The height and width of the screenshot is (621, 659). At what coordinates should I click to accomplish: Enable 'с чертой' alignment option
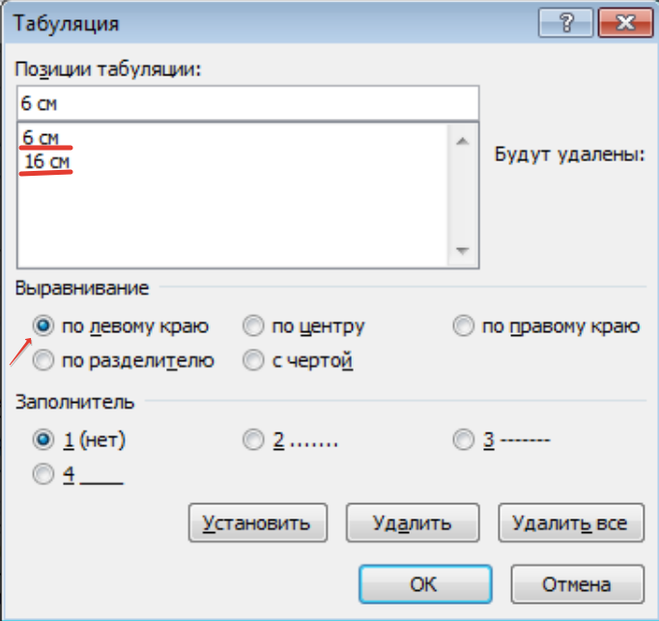click(253, 359)
